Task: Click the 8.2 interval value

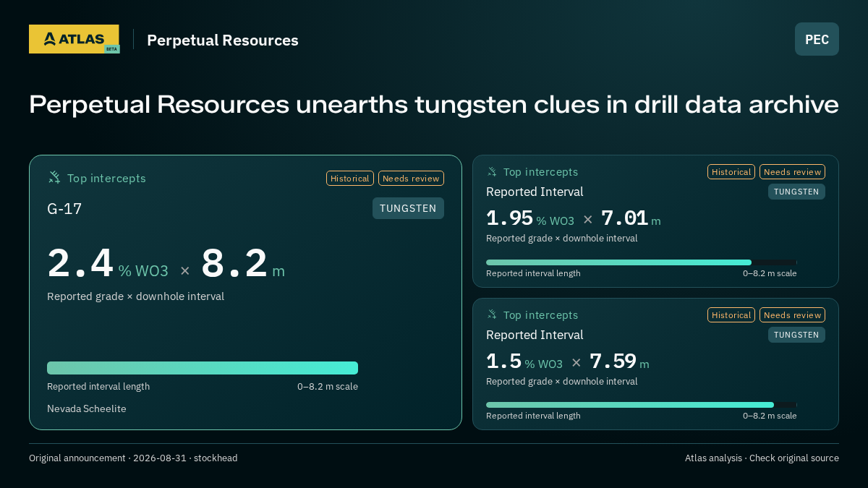Action: click(234, 263)
